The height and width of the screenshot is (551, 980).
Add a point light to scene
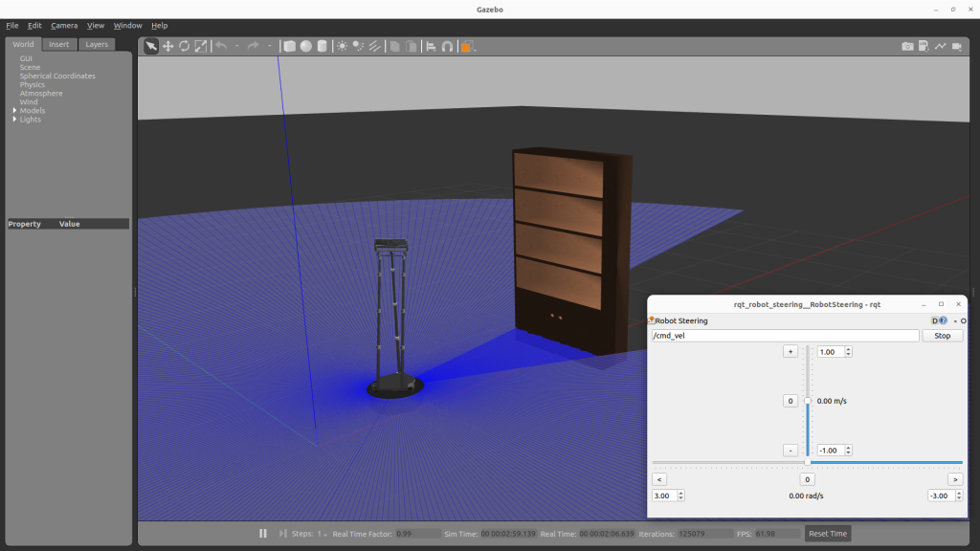coord(342,46)
